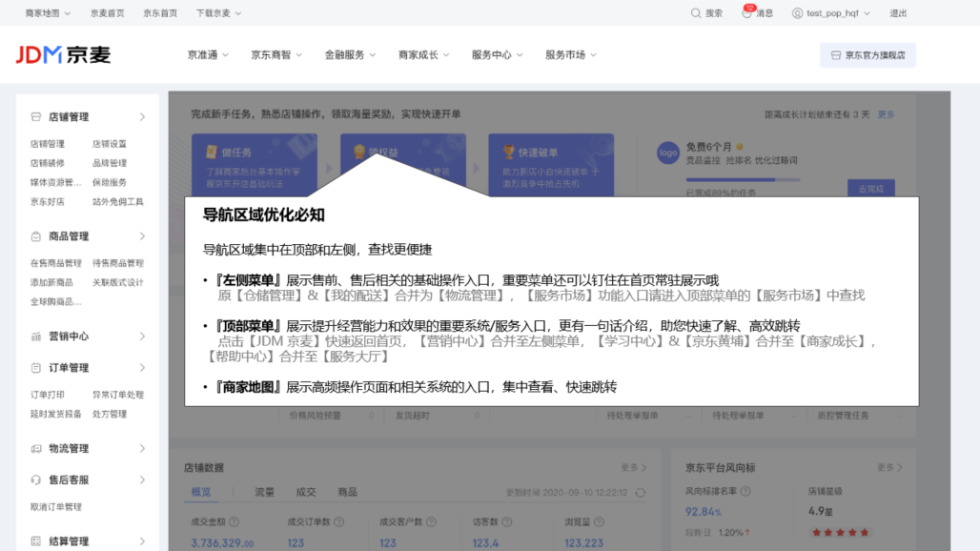Click the 去完成 button
The height and width of the screenshot is (551, 980).
[x=870, y=188]
